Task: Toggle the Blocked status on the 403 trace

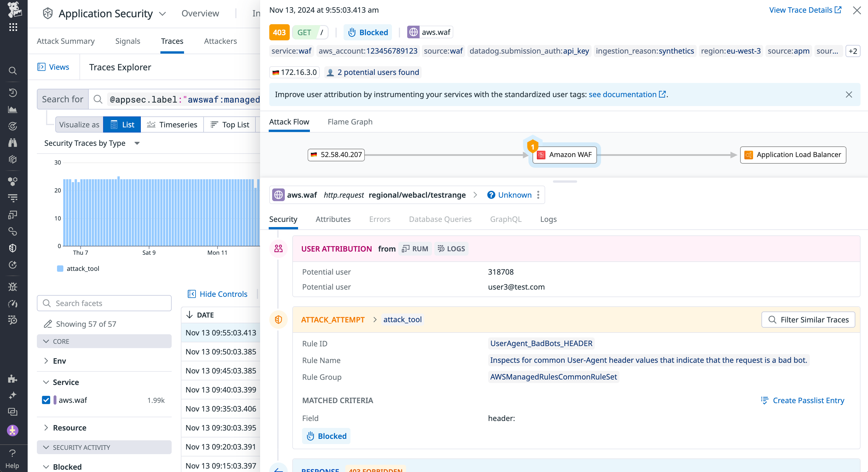Action: [x=368, y=32]
